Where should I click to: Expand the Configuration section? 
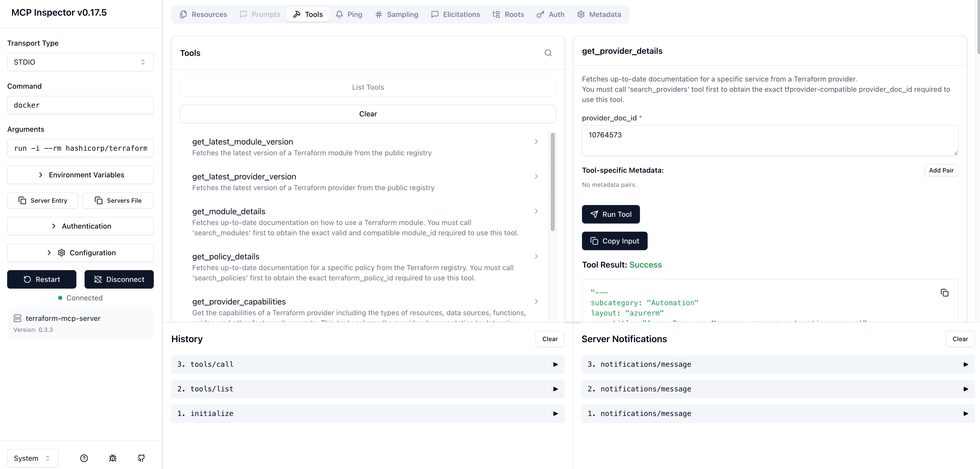coord(80,252)
